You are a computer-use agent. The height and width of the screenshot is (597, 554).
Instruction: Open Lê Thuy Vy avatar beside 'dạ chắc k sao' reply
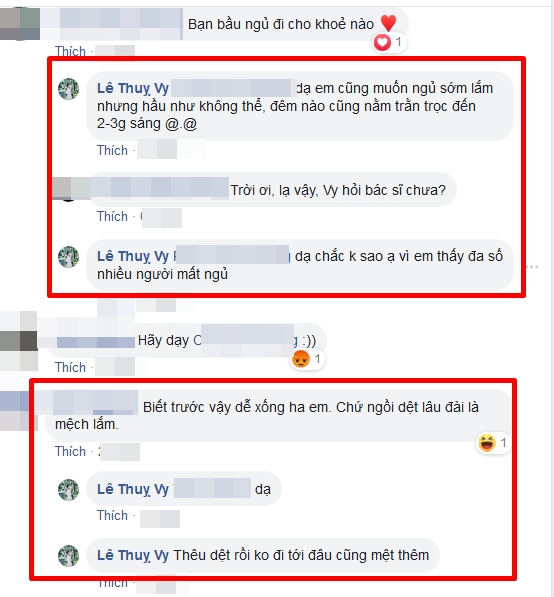pos(69,257)
